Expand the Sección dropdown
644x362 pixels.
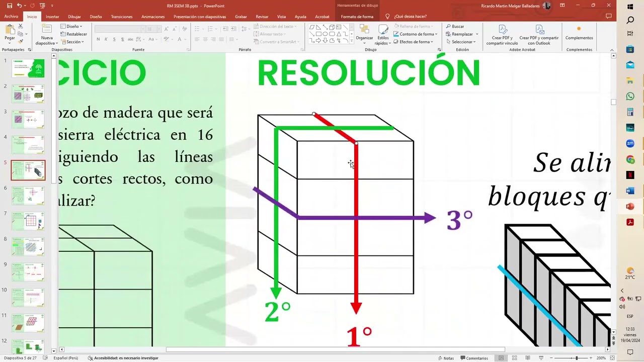pyautogui.click(x=72, y=42)
